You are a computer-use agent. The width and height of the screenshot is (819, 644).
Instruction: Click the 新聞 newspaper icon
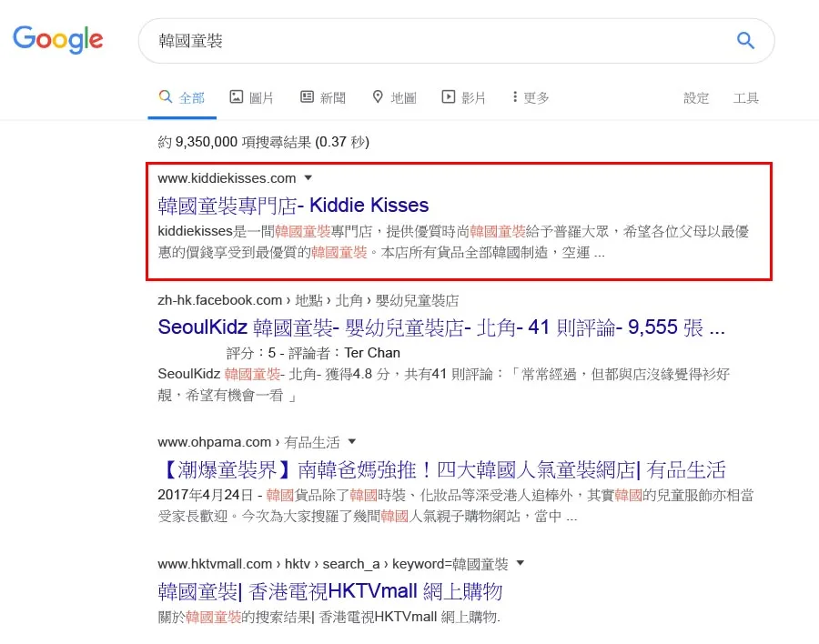pos(307,96)
